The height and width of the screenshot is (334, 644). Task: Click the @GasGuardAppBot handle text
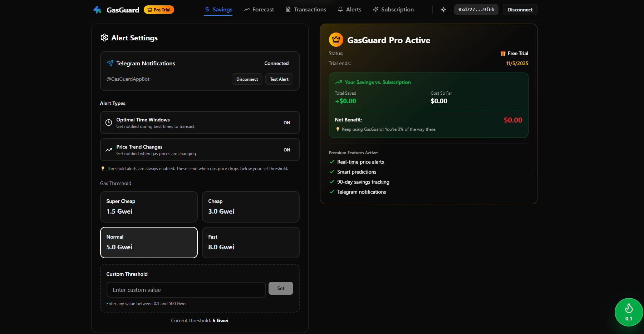[x=128, y=79]
